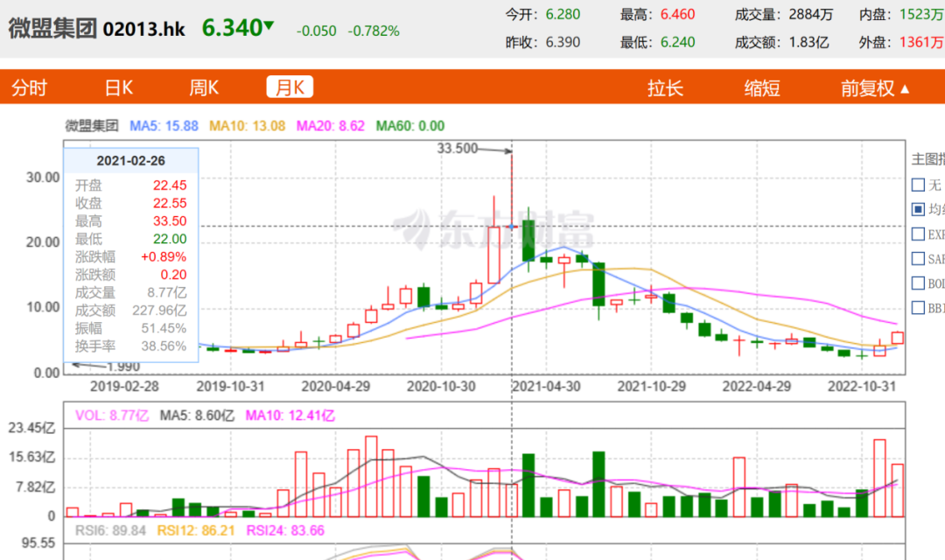The width and height of the screenshot is (945, 560).
Task: Enable the BBI indicator option
Action: [x=918, y=307]
